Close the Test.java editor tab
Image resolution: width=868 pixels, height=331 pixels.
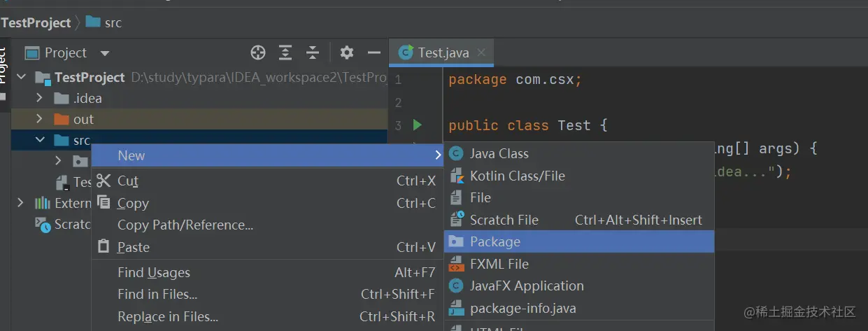[x=481, y=52]
